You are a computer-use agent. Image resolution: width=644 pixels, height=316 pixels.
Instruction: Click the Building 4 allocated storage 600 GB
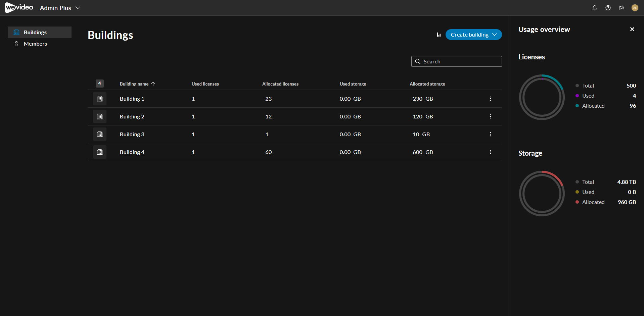point(423,152)
